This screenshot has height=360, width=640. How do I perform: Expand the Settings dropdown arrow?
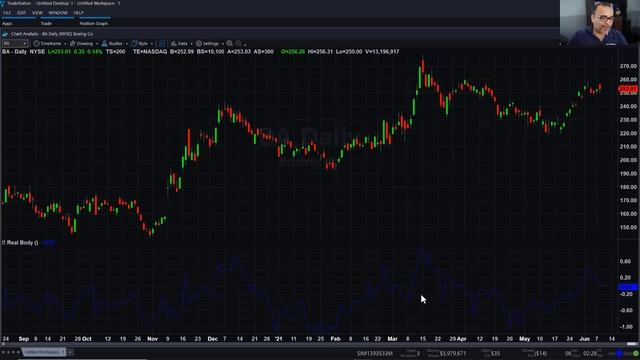[222, 44]
